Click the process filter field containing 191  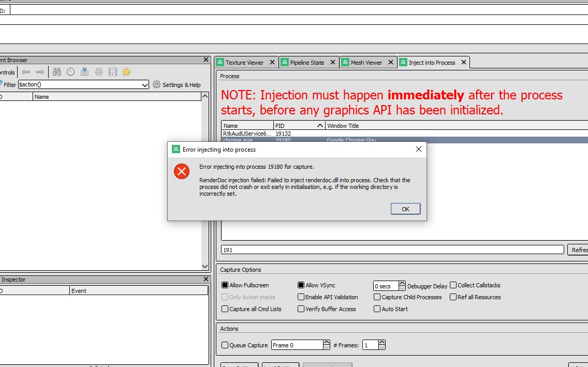click(393, 249)
